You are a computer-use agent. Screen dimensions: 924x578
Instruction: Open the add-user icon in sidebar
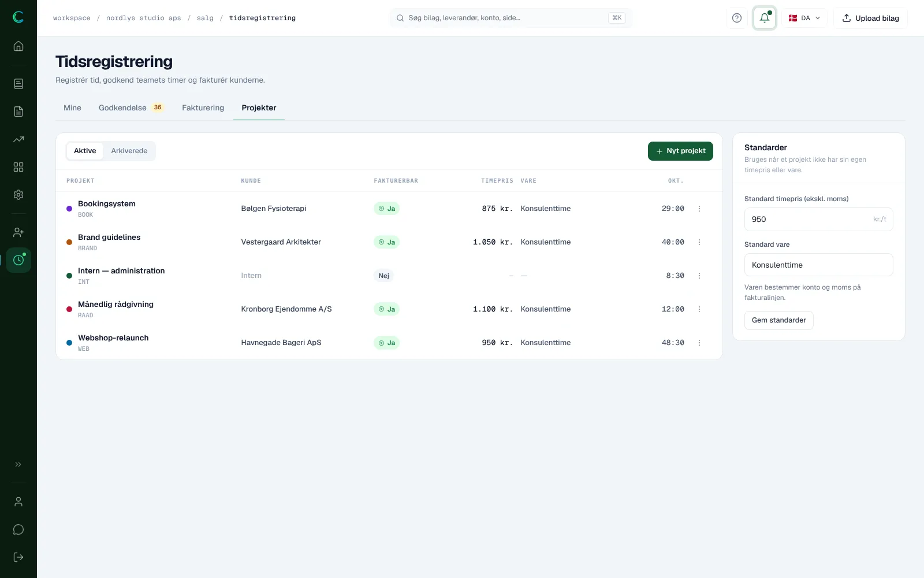(18, 232)
